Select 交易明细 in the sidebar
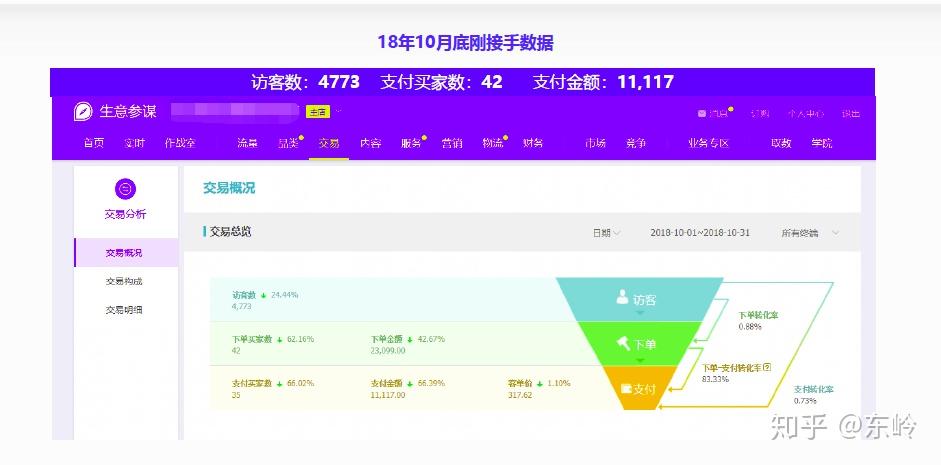The image size is (941, 465). click(x=124, y=310)
